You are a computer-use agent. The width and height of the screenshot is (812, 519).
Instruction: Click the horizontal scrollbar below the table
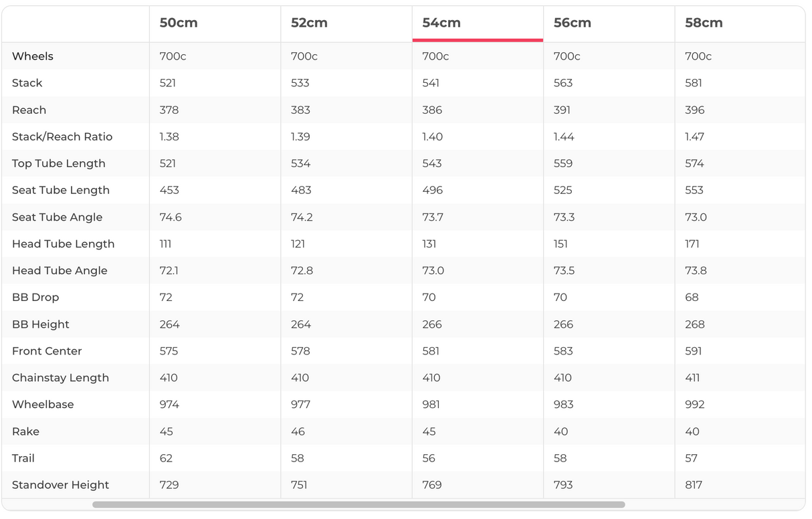(x=359, y=504)
